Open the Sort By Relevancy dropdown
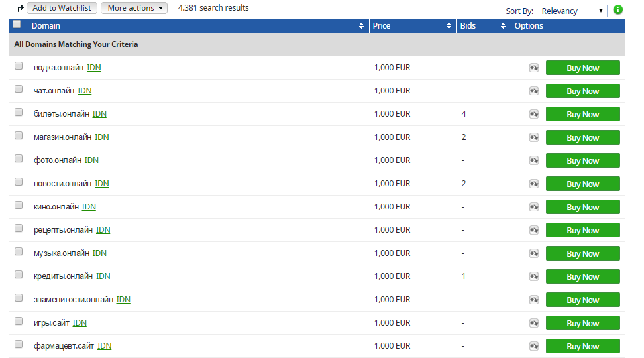Image resolution: width=644 pixels, height=358 pixels. [572, 11]
